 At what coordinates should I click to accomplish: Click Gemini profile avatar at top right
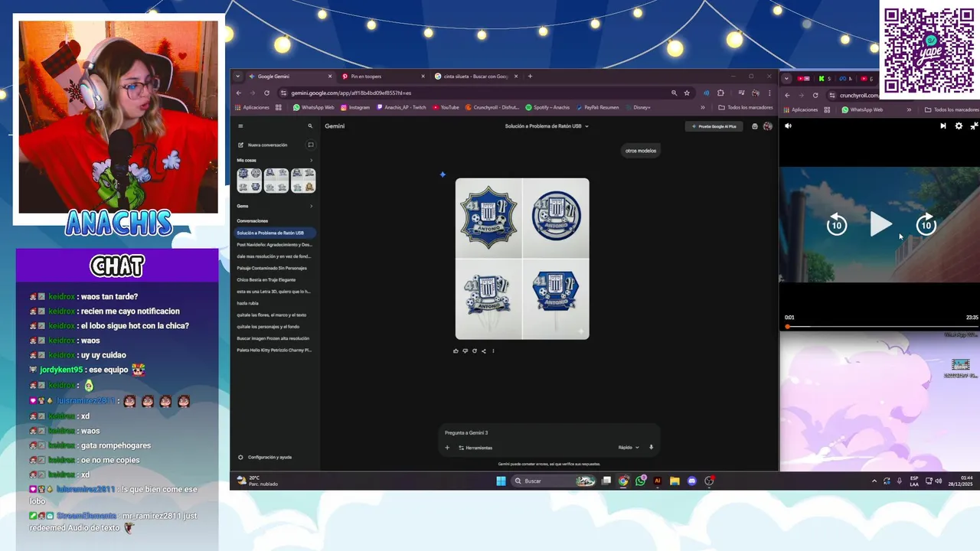click(768, 126)
